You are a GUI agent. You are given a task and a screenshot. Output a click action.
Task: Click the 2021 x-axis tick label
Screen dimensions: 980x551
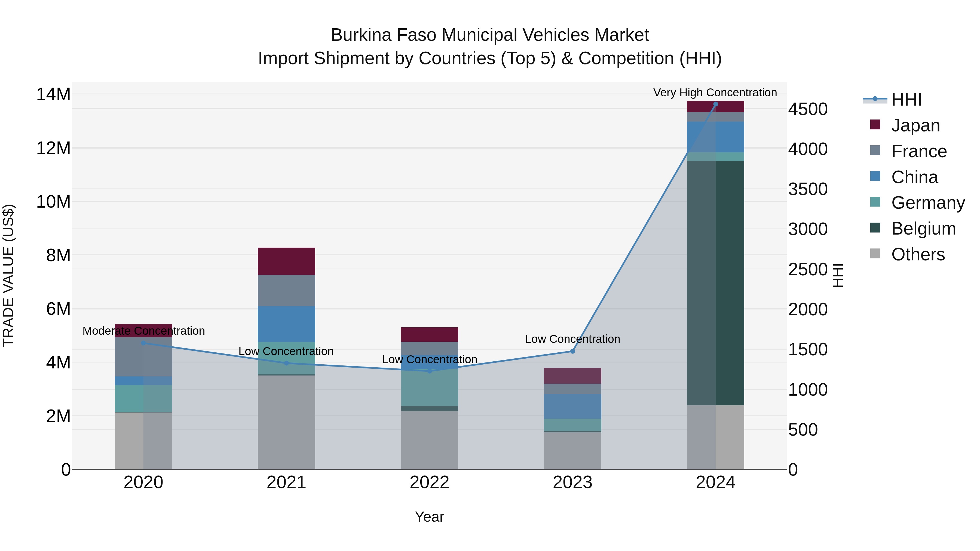[286, 482]
